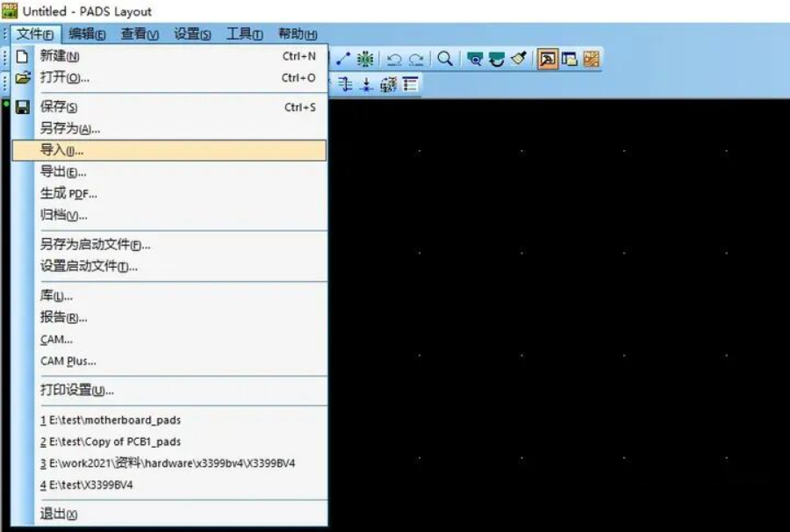Click the orange PADS board icon
790x532 pixels.
(x=592, y=59)
